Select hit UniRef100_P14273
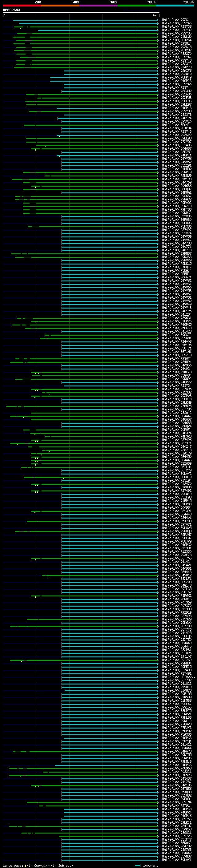The image size is (197, 868). (176, 67)
